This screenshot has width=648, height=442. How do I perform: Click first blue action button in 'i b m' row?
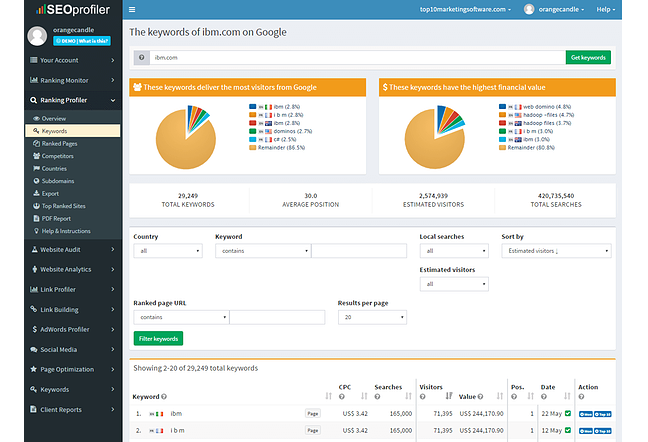586,431
